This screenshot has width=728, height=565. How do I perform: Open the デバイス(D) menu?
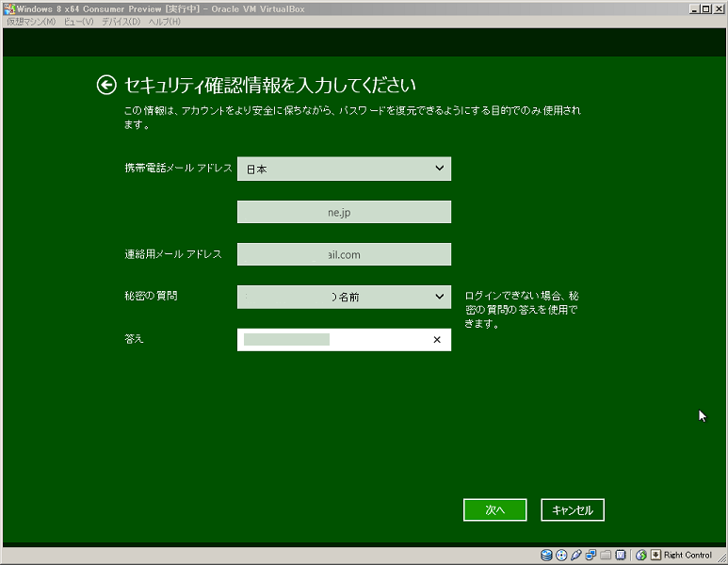click(121, 21)
